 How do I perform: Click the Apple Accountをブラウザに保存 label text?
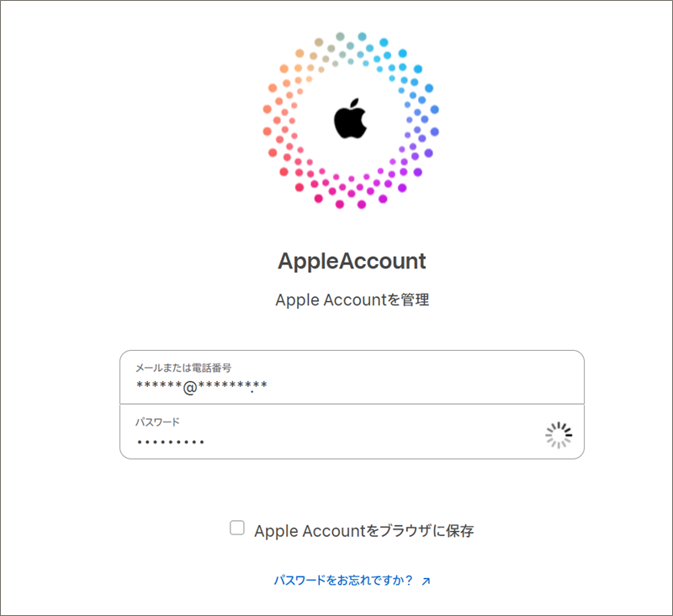coord(364,531)
